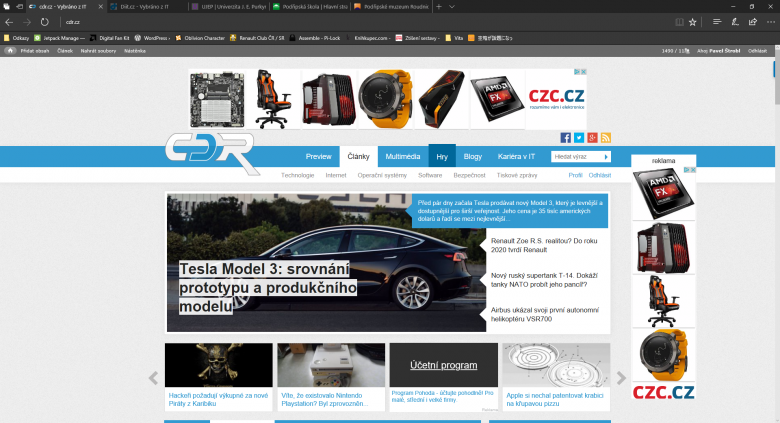The height and width of the screenshot is (423, 780).
Task: Open the Profil link
Action: (x=575, y=175)
